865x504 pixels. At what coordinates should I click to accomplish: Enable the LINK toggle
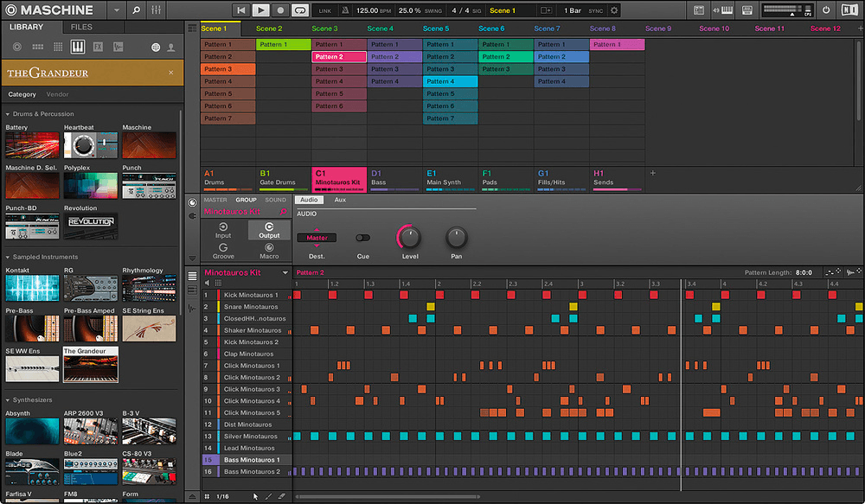point(325,10)
